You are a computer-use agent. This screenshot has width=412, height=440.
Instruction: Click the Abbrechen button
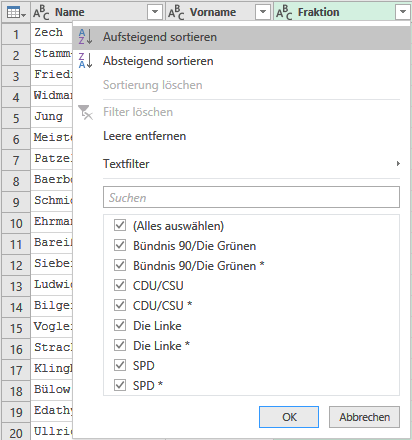[x=364, y=417]
